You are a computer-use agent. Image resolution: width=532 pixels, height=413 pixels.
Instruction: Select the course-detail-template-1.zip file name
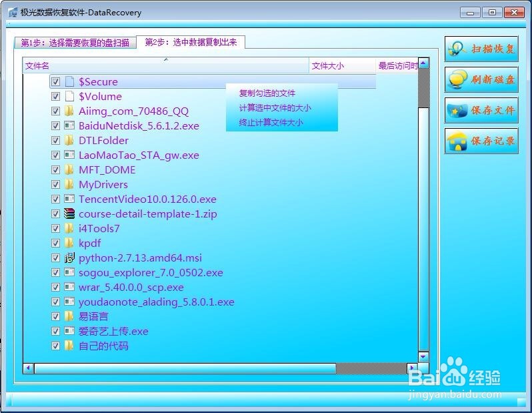click(147, 214)
